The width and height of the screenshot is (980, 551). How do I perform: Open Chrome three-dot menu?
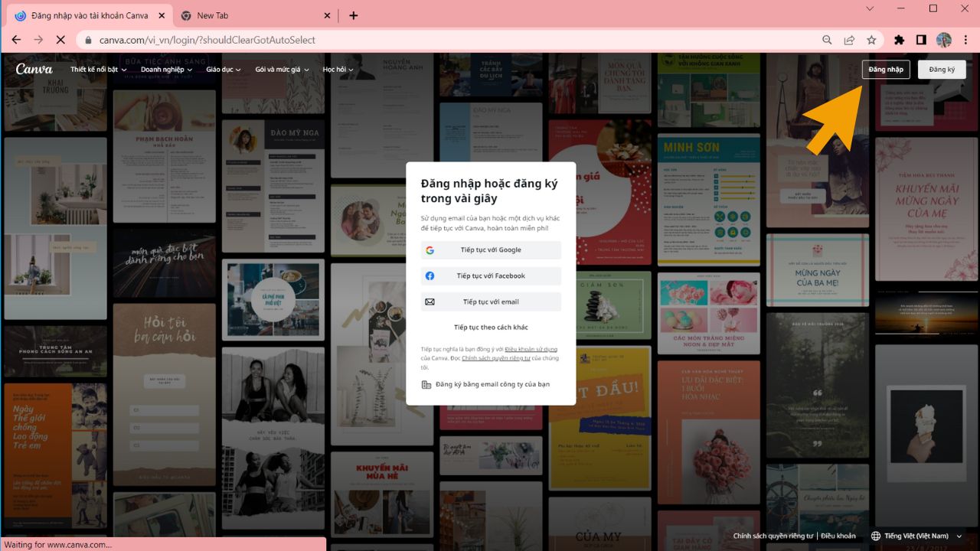tap(965, 40)
